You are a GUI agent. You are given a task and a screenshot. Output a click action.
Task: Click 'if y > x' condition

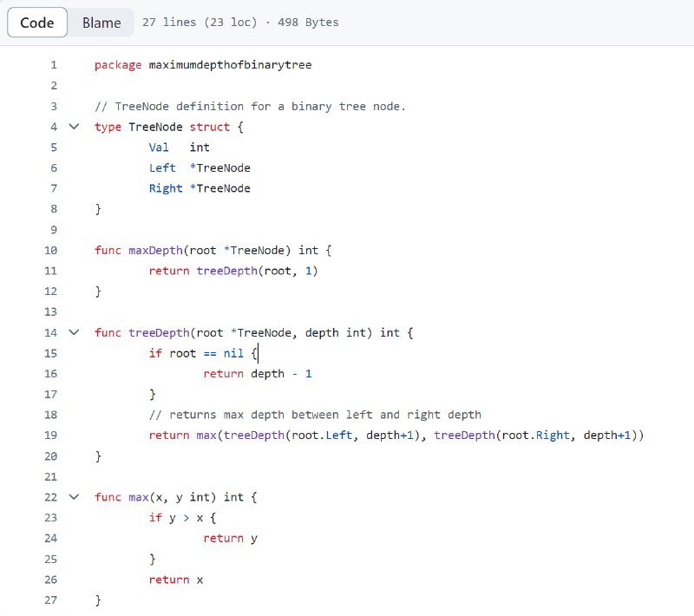tap(176, 518)
